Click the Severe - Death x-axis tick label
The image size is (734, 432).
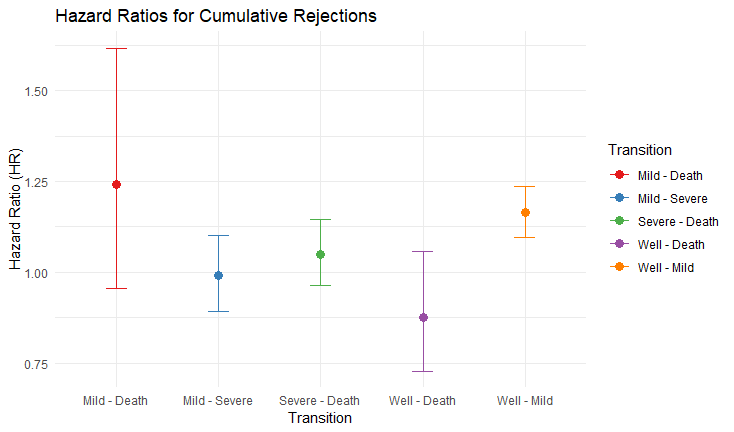click(320, 401)
